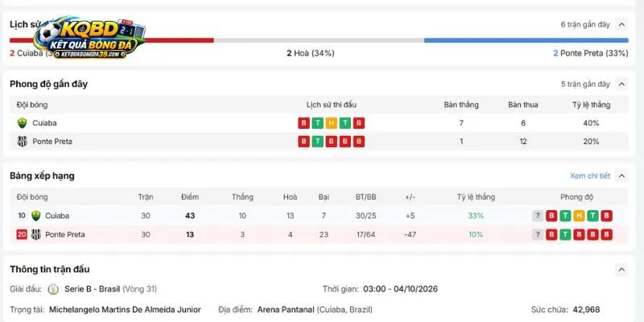The width and height of the screenshot is (644, 322).
Task: Click 'Bàn thắng' column header
Action: 461,105
